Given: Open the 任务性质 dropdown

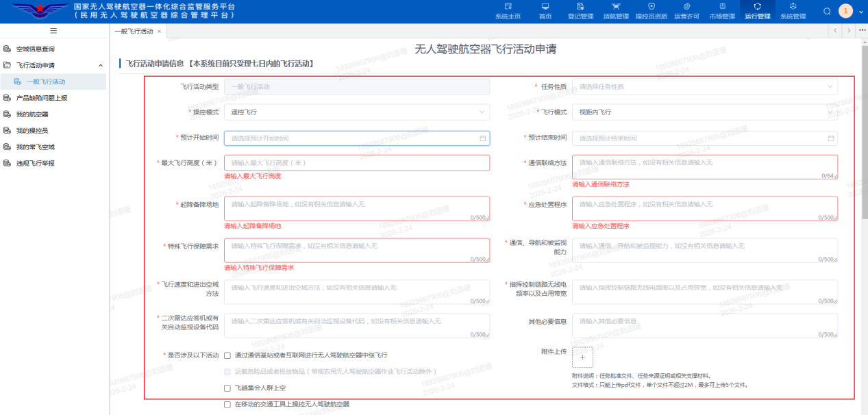Looking at the screenshot, I should tap(704, 87).
